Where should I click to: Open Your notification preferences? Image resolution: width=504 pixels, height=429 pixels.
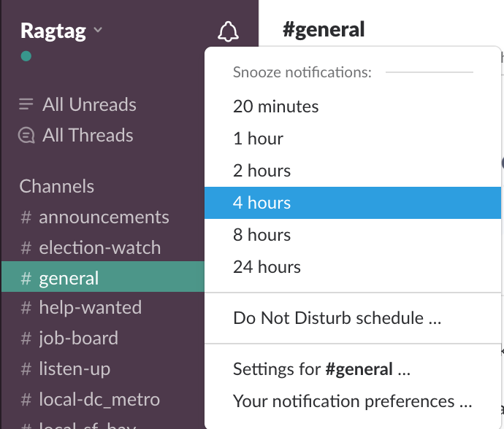[x=352, y=401]
